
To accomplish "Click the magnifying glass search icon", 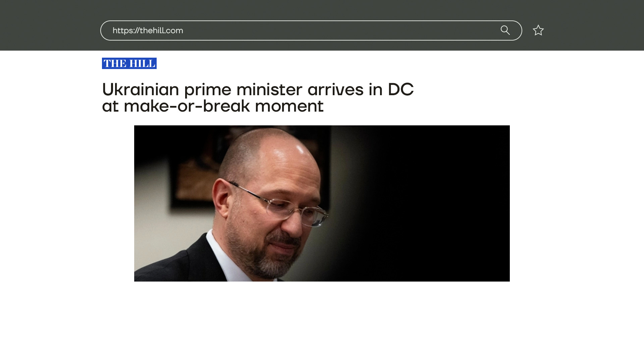I will click(x=505, y=30).
